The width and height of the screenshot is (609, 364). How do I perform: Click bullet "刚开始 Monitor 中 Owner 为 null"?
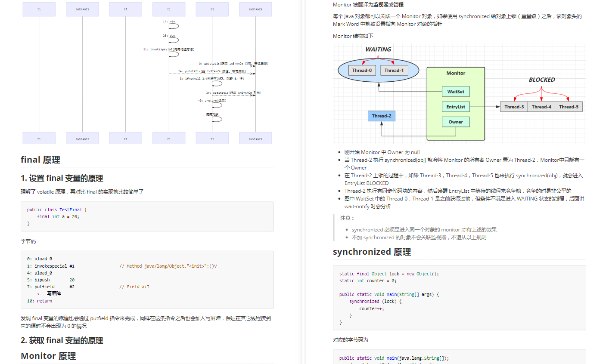[x=382, y=152]
